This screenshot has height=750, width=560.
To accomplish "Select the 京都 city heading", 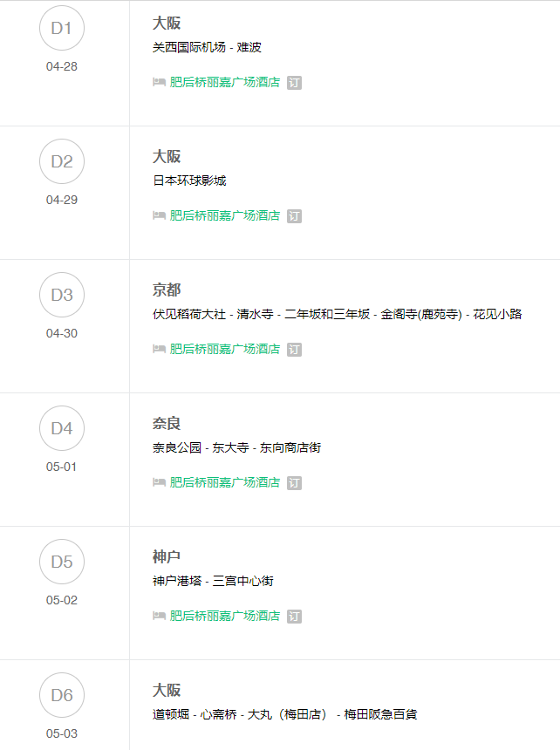I will click(167, 290).
